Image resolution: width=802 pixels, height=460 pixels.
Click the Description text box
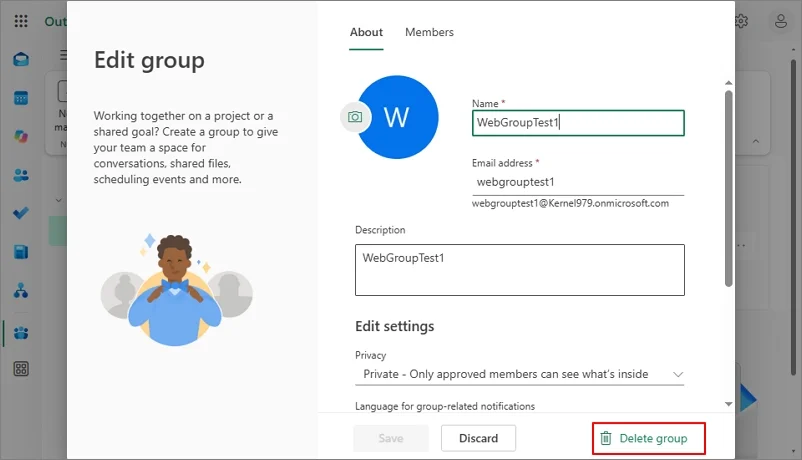click(x=520, y=270)
